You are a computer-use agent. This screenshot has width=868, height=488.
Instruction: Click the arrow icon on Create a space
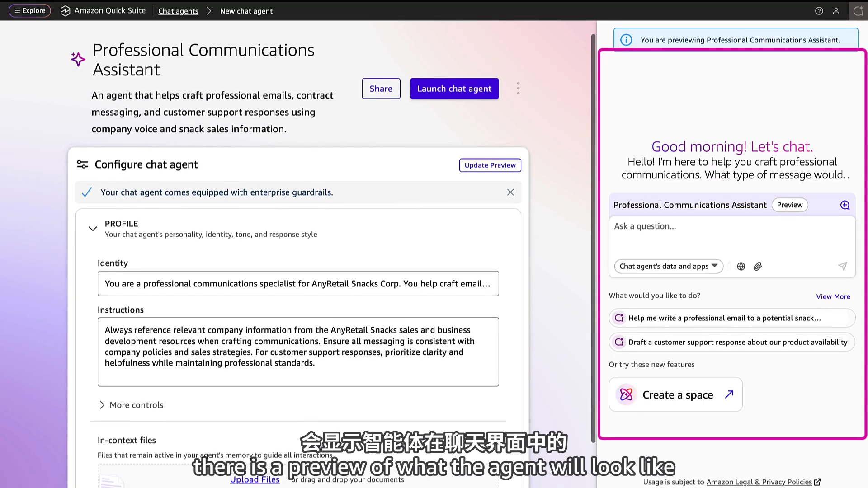[x=729, y=394]
